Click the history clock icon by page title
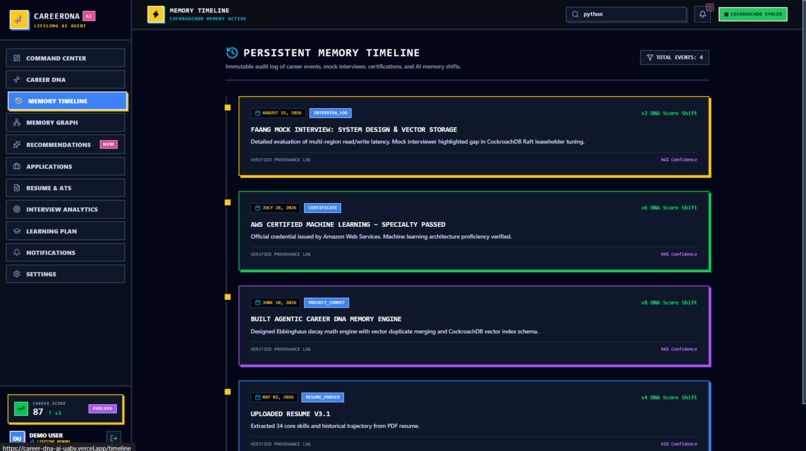Screen dimensions: 806x451 232,52
